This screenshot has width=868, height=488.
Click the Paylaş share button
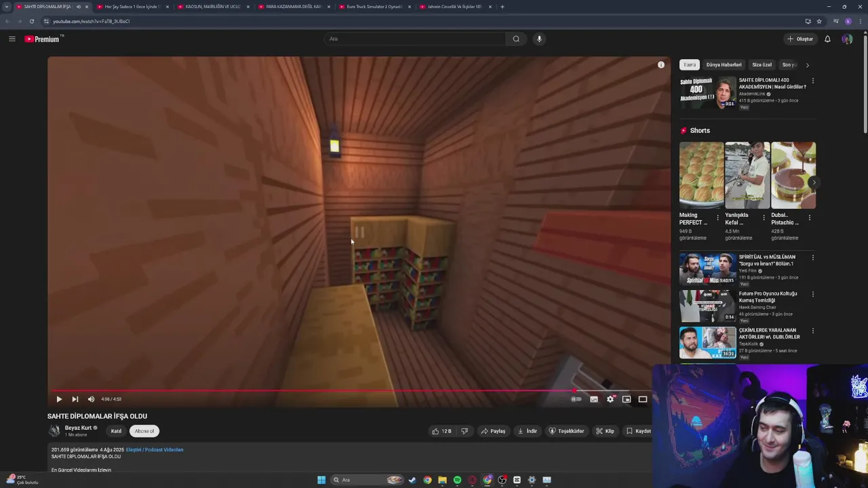click(493, 431)
